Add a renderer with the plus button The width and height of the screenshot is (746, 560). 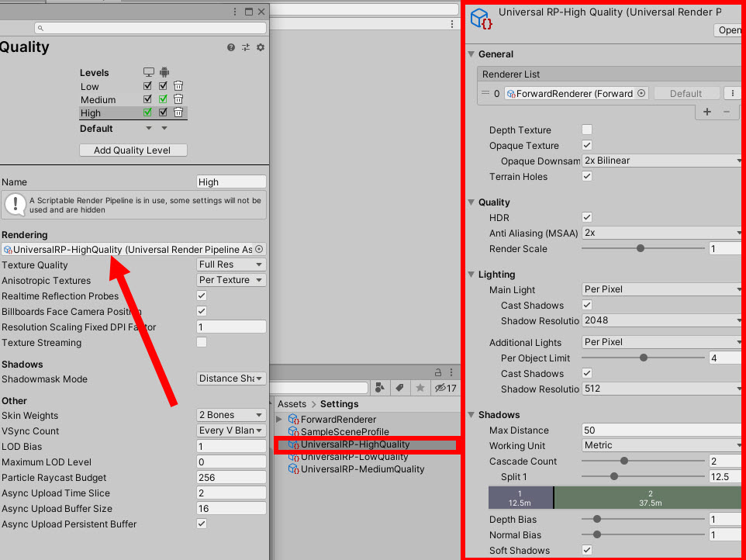tap(707, 112)
